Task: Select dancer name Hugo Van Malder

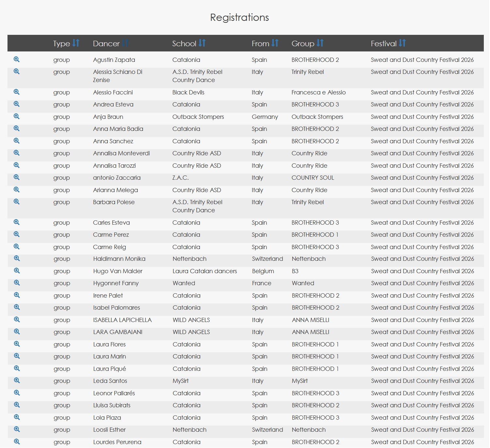Action: pos(118,271)
